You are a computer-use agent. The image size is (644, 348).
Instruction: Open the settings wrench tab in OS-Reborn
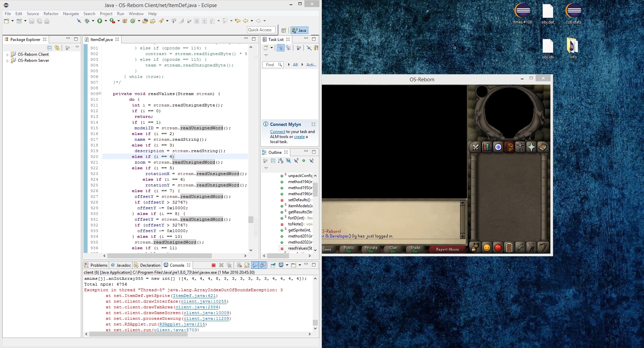click(520, 248)
